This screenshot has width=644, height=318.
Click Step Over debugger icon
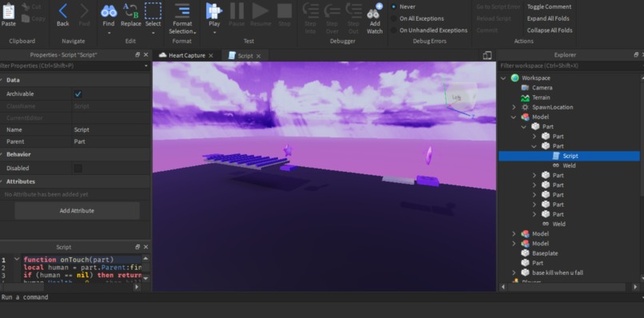click(332, 11)
